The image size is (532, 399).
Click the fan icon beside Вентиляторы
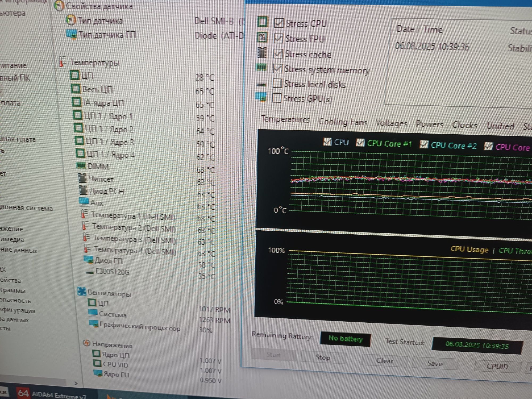tap(82, 291)
